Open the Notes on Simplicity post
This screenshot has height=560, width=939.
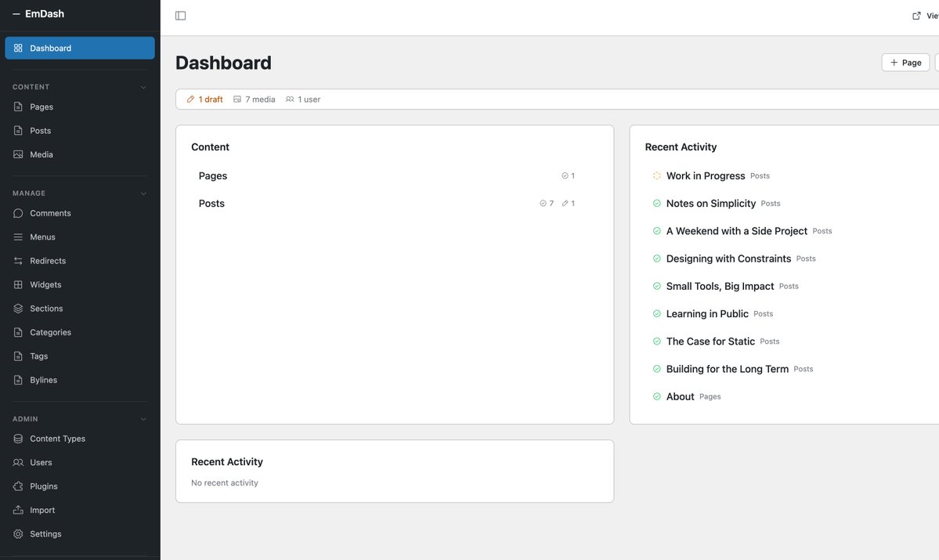click(711, 203)
